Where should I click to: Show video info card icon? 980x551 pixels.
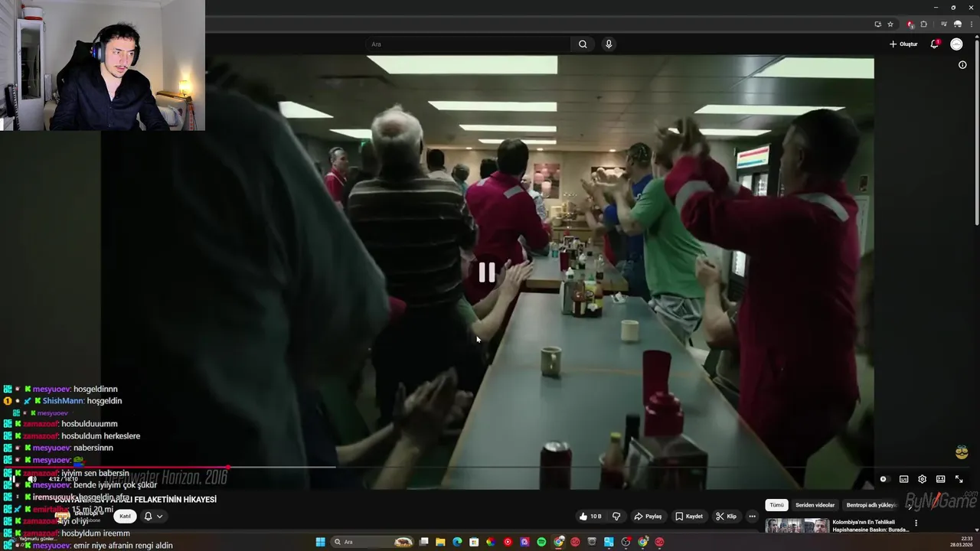point(962,65)
